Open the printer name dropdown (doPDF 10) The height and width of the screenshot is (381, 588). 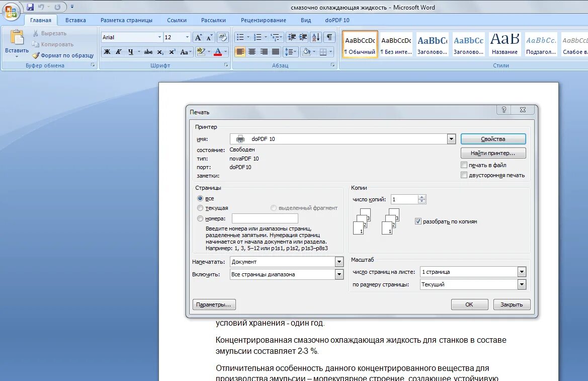451,139
